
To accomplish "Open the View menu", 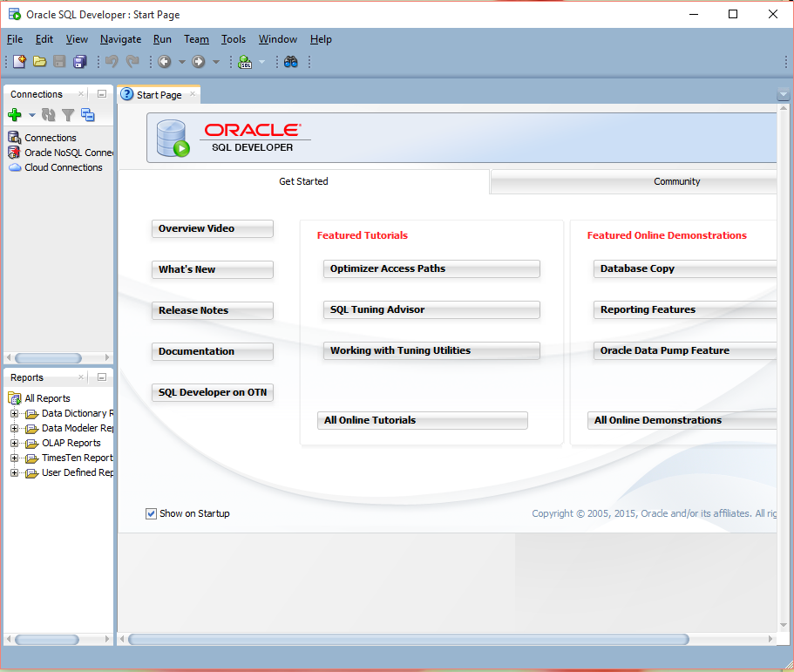I will pyautogui.click(x=77, y=39).
